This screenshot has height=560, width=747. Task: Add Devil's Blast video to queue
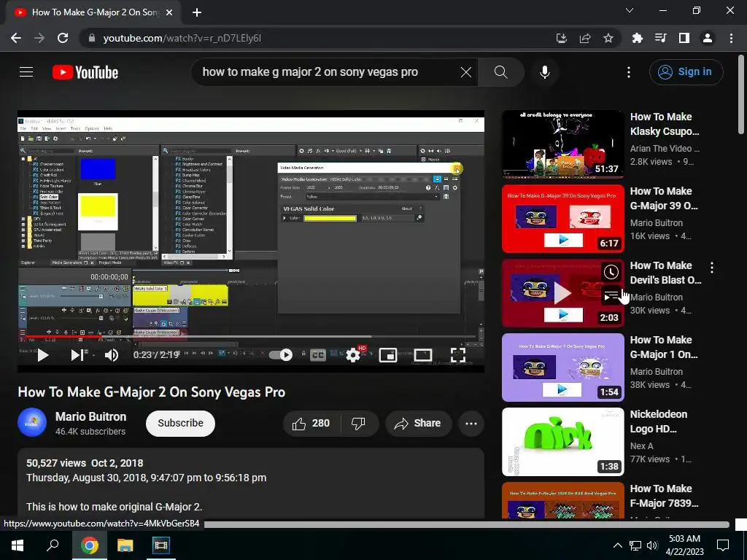tap(611, 296)
